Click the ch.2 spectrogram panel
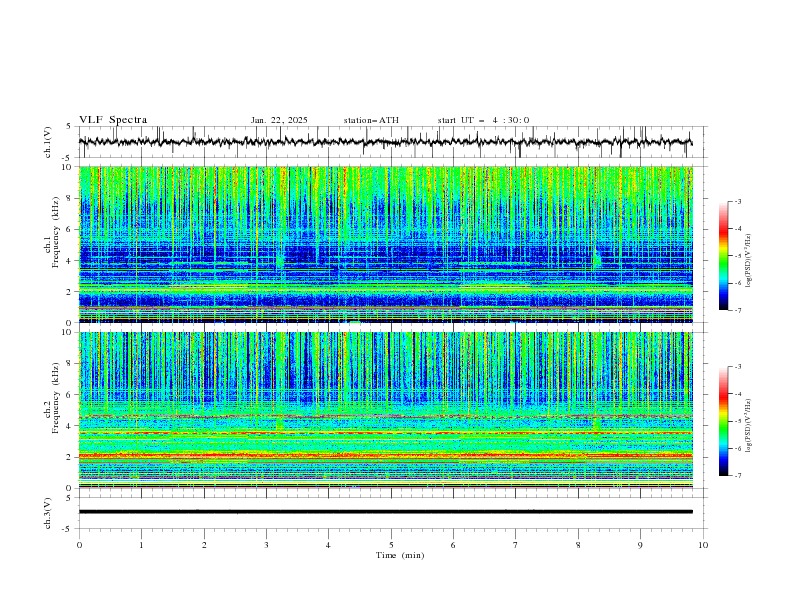This screenshot has width=792, height=612. [386, 410]
